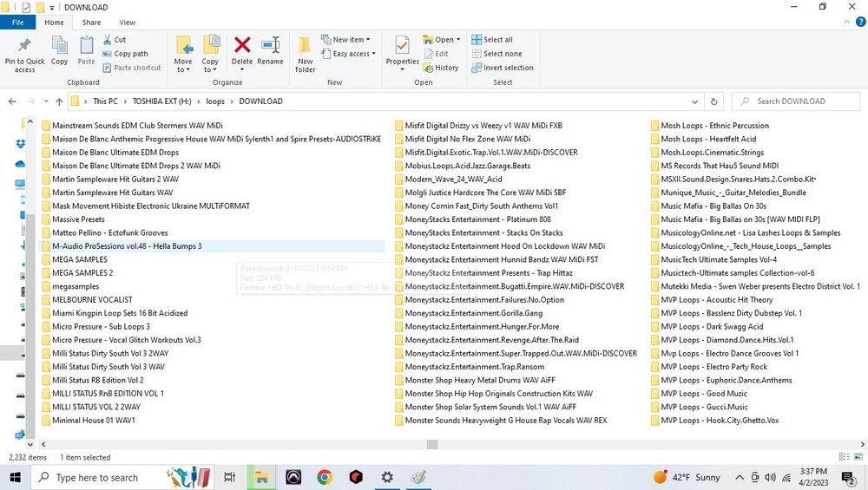Rename the selected folder
The width and height of the screenshot is (868, 490).
tap(270, 51)
